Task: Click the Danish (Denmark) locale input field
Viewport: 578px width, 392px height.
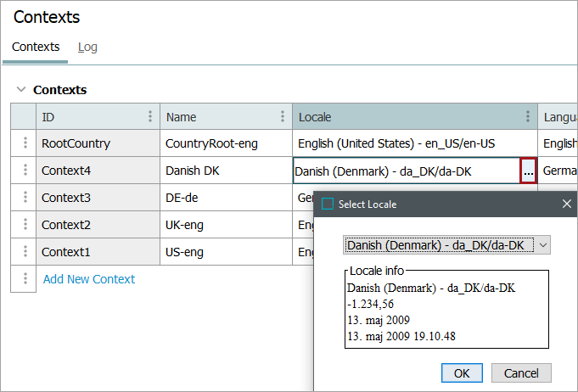Action: (x=406, y=171)
